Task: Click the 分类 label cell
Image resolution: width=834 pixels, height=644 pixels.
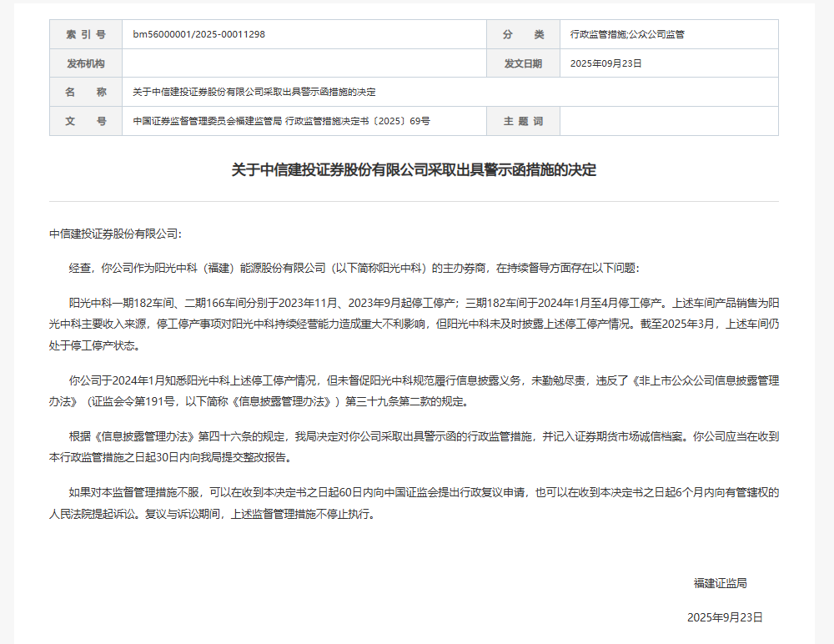Action: (524, 34)
